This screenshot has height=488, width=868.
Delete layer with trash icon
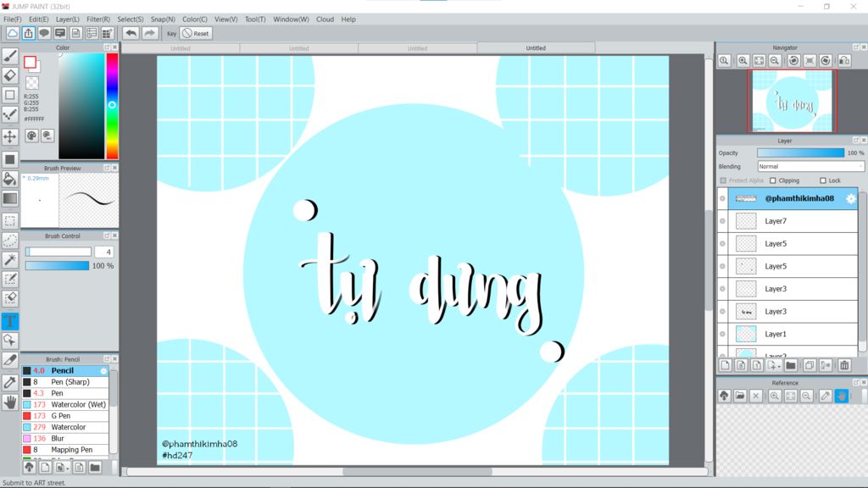[x=844, y=365]
